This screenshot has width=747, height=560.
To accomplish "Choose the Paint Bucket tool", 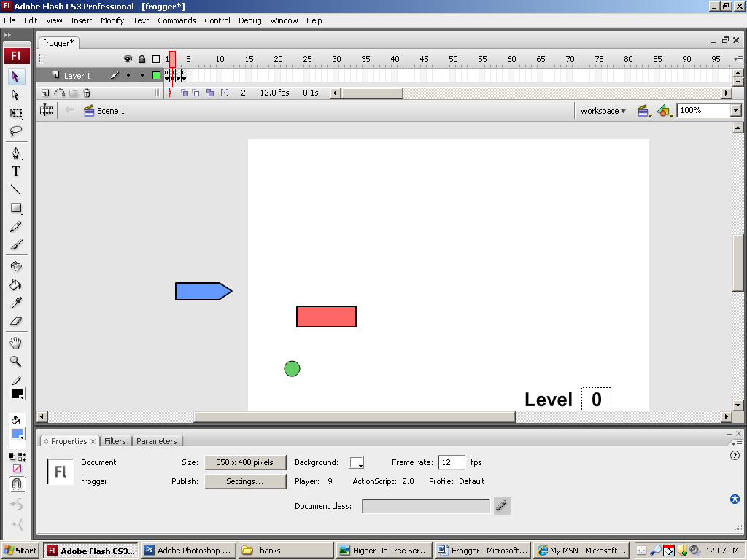I will tap(16, 284).
